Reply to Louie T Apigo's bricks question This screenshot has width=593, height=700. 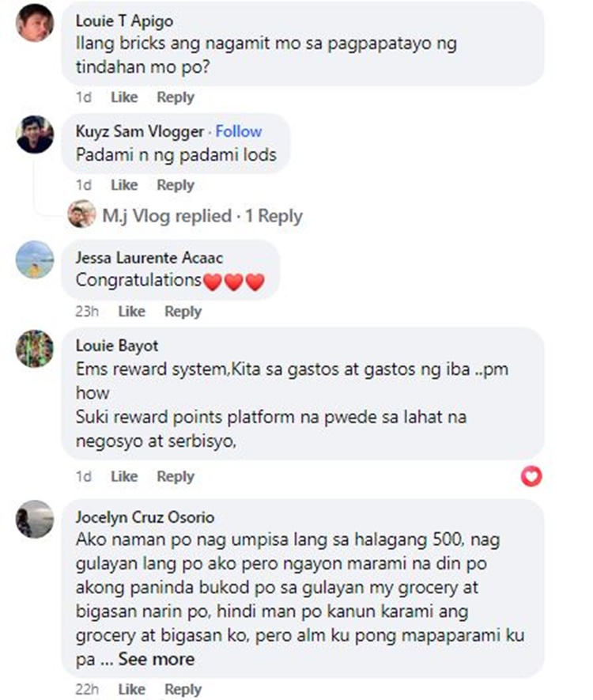[176, 97]
